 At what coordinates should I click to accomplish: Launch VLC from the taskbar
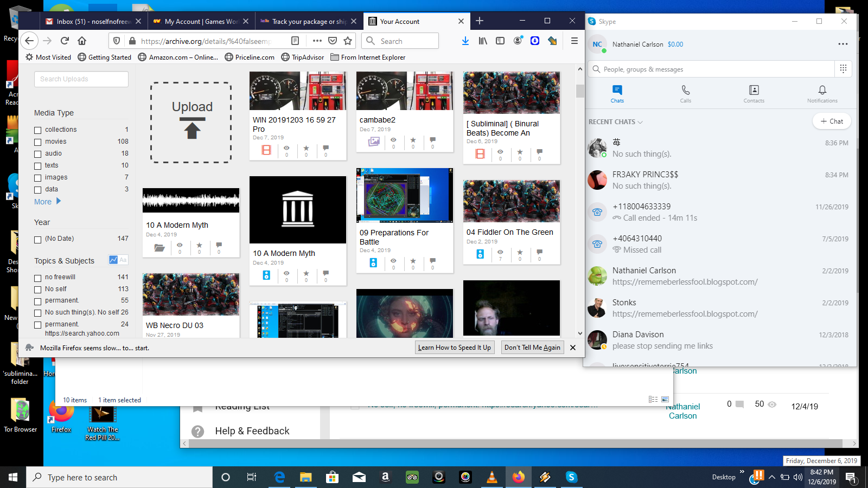492,477
